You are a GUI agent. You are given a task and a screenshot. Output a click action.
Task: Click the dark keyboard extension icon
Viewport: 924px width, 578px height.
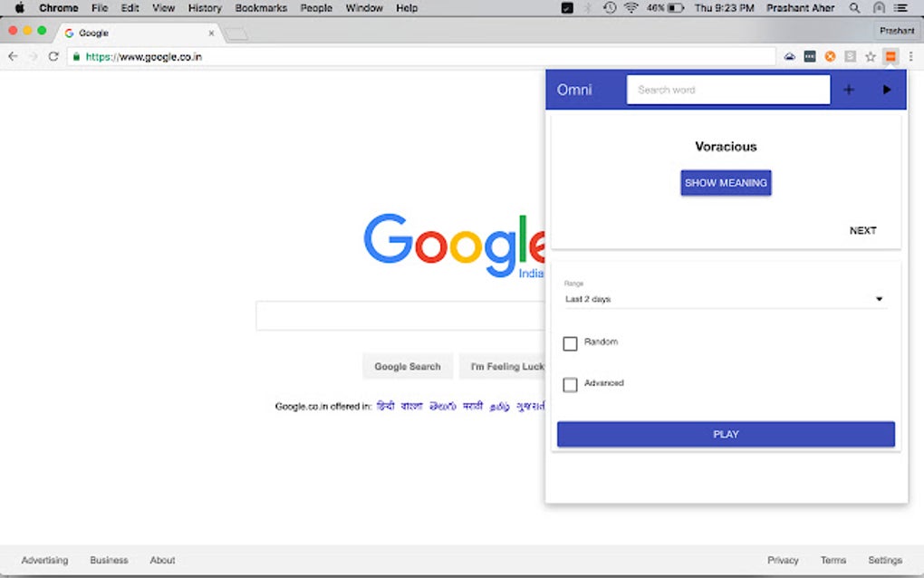pyautogui.click(x=809, y=56)
